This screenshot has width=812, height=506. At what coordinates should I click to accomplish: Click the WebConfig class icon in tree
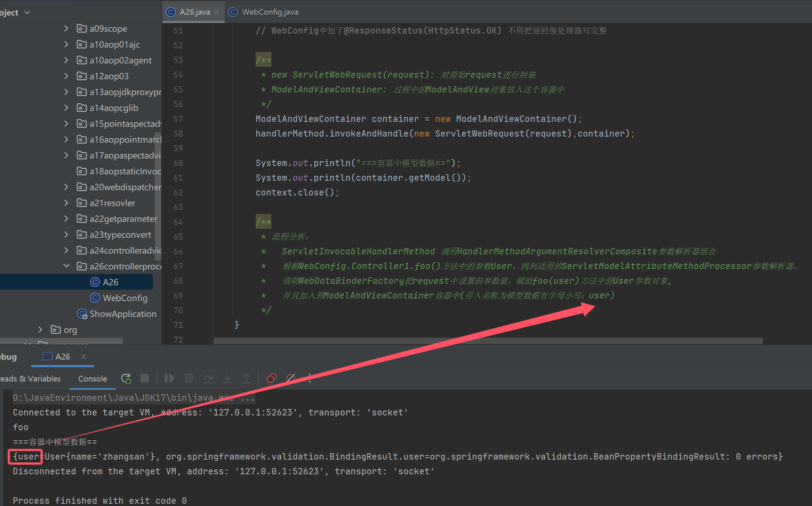click(x=95, y=298)
